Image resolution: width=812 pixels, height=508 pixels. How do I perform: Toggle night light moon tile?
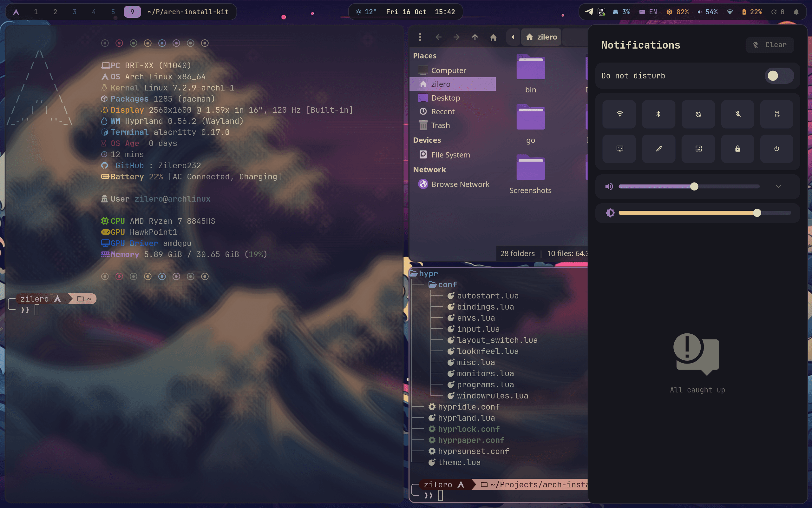(698, 114)
